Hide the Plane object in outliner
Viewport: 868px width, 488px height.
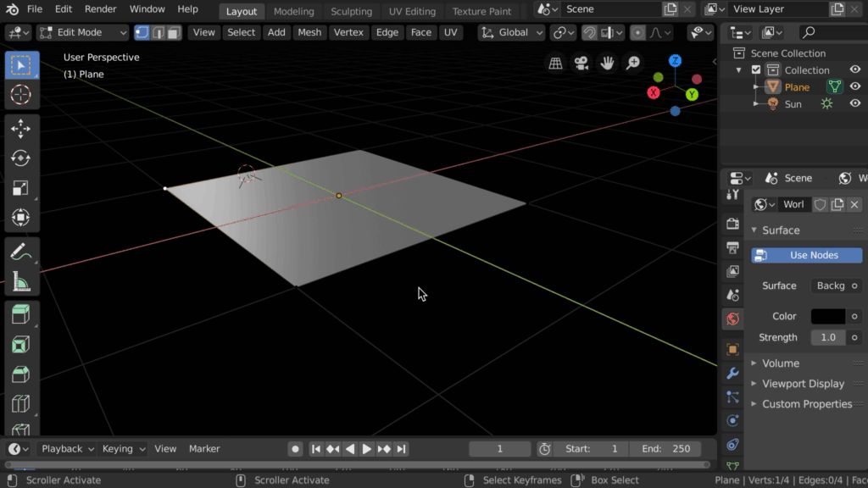(855, 86)
